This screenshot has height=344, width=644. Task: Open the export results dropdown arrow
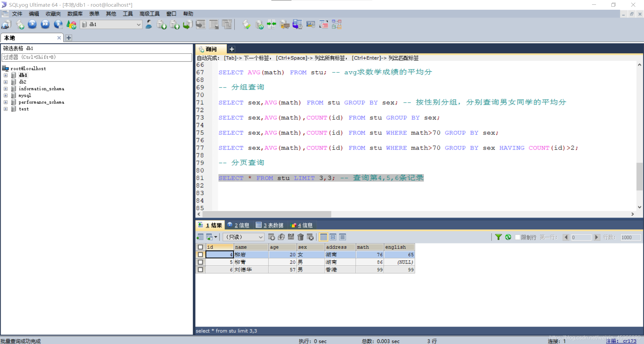(216, 237)
